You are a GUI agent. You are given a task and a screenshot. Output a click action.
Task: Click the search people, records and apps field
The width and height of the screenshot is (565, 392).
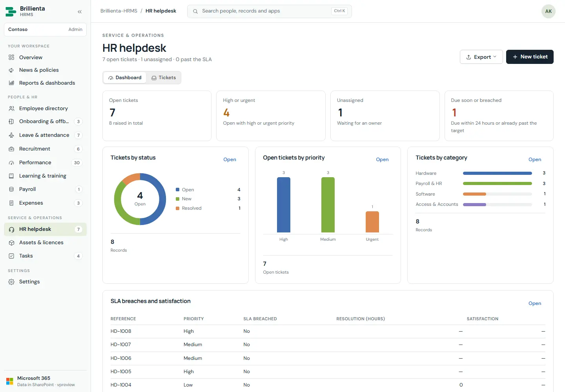[x=270, y=11]
